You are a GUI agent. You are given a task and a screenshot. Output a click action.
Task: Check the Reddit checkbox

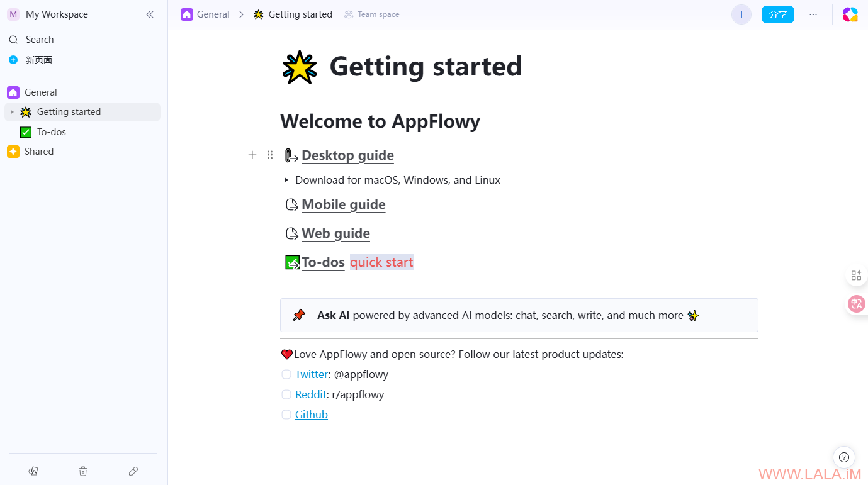coord(286,394)
